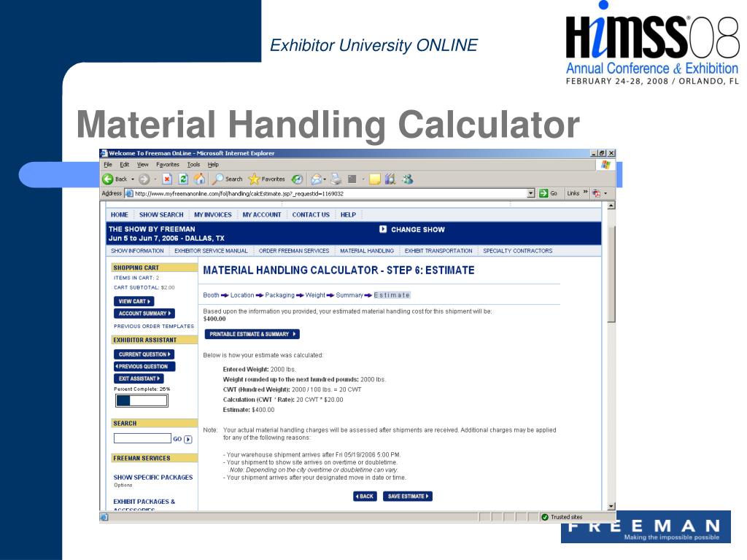Open the Tools menu
747x560 pixels.
point(193,165)
